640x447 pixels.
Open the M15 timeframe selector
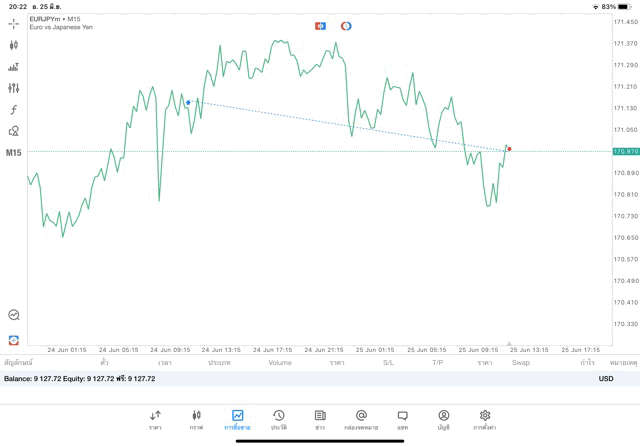tap(14, 153)
